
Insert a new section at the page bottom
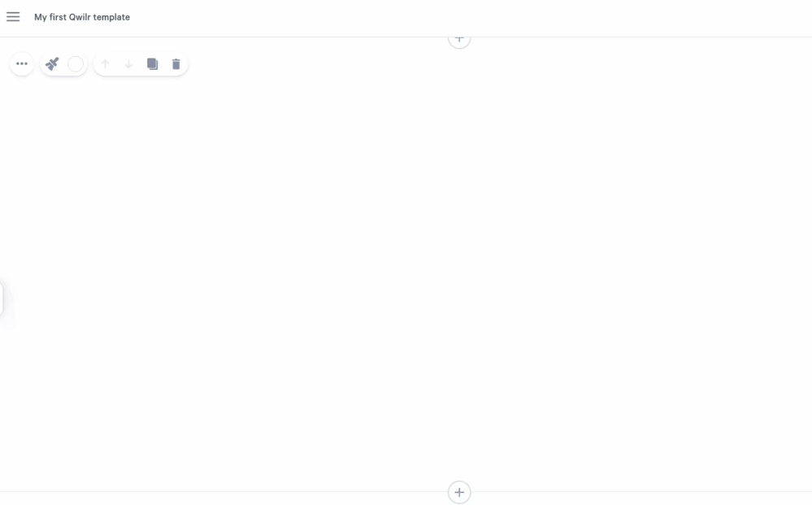(x=459, y=492)
